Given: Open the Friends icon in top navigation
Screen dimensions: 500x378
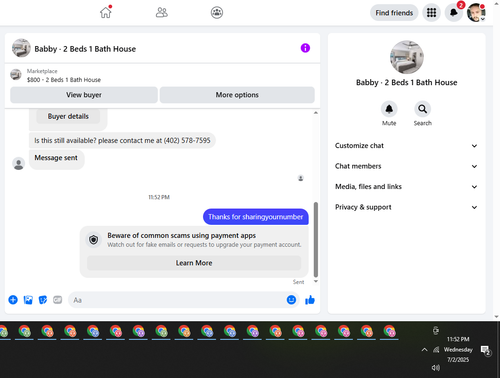Looking at the screenshot, I should click(x=162, y=13).
